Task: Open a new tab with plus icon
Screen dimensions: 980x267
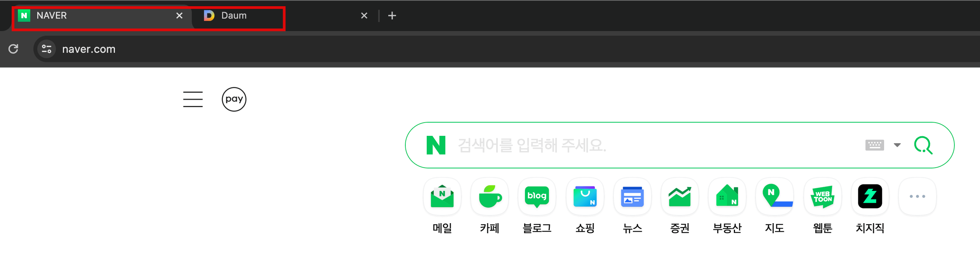Action: 392,16
